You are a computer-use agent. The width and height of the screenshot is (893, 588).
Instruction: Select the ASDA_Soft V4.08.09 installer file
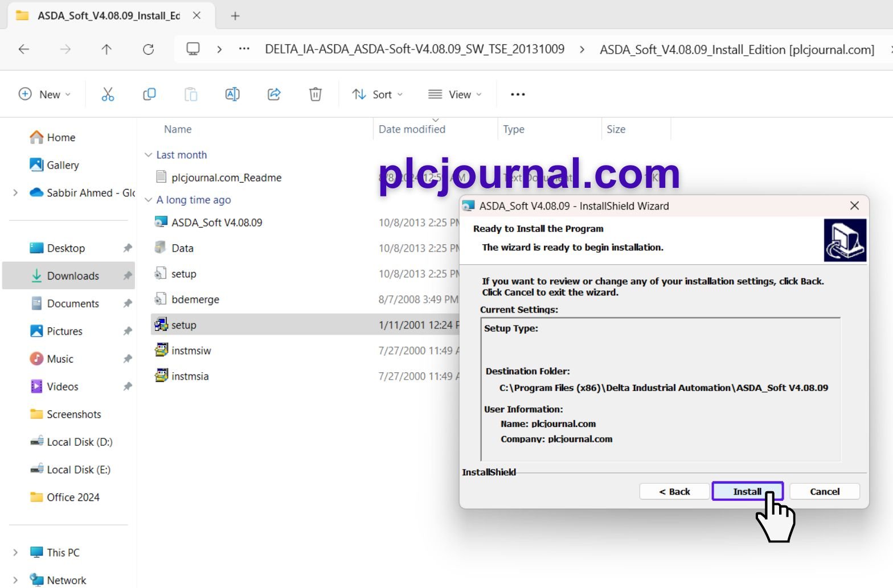pos(217,223)
